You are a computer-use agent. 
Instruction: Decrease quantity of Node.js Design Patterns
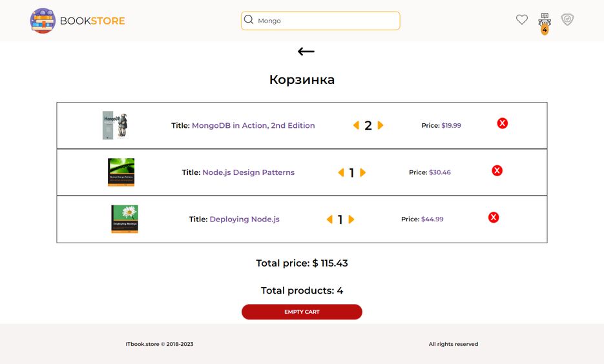(341, 172)
